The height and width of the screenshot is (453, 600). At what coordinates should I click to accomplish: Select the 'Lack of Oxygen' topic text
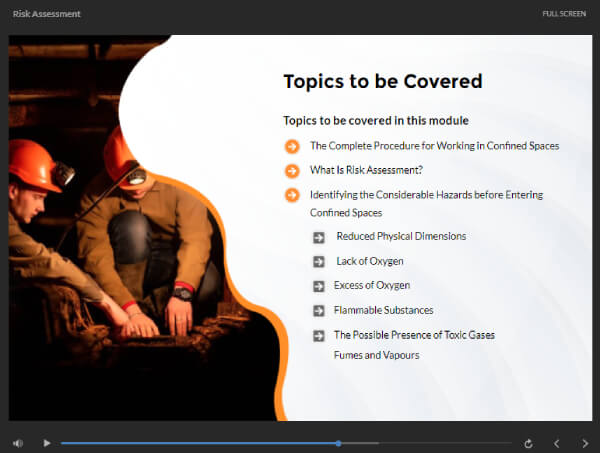370,261
